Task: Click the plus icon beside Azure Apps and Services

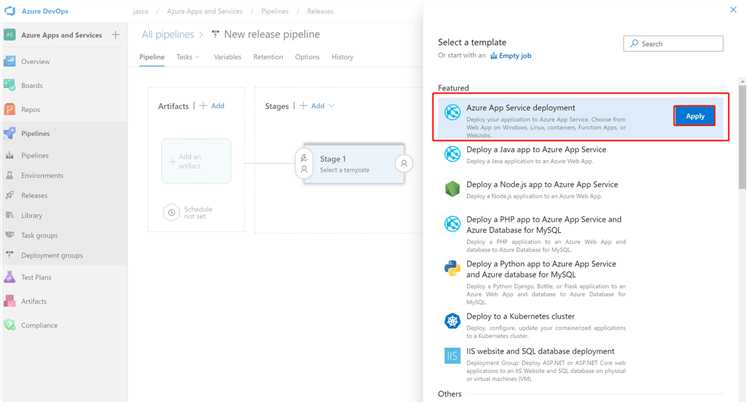Action: pyautogui.click(x=116, y=35)
